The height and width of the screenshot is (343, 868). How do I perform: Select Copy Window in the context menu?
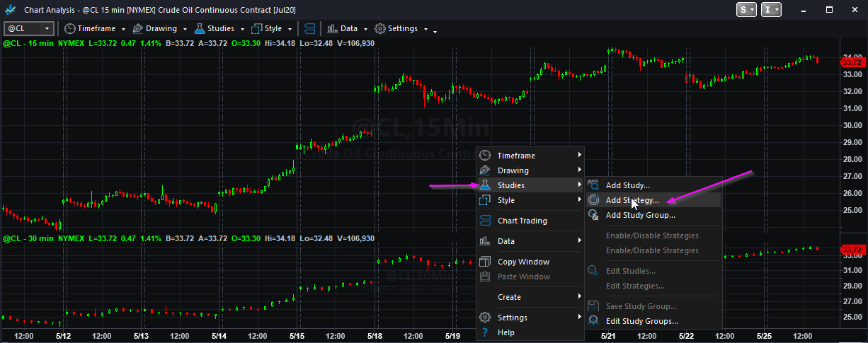pos(523,262)
